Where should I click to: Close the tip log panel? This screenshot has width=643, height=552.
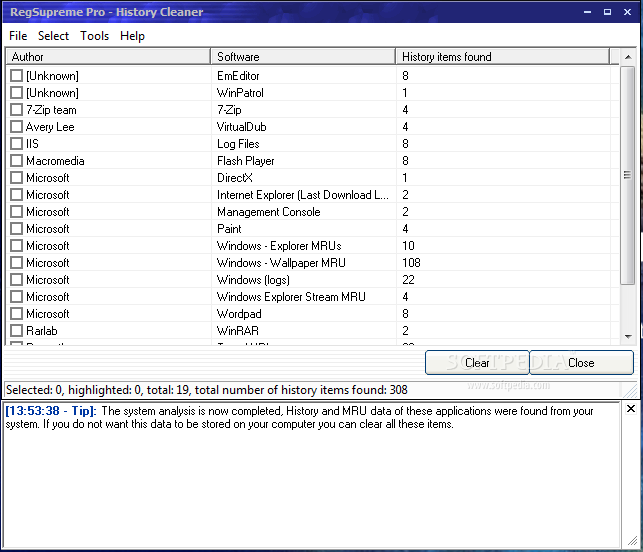(631, 409)
